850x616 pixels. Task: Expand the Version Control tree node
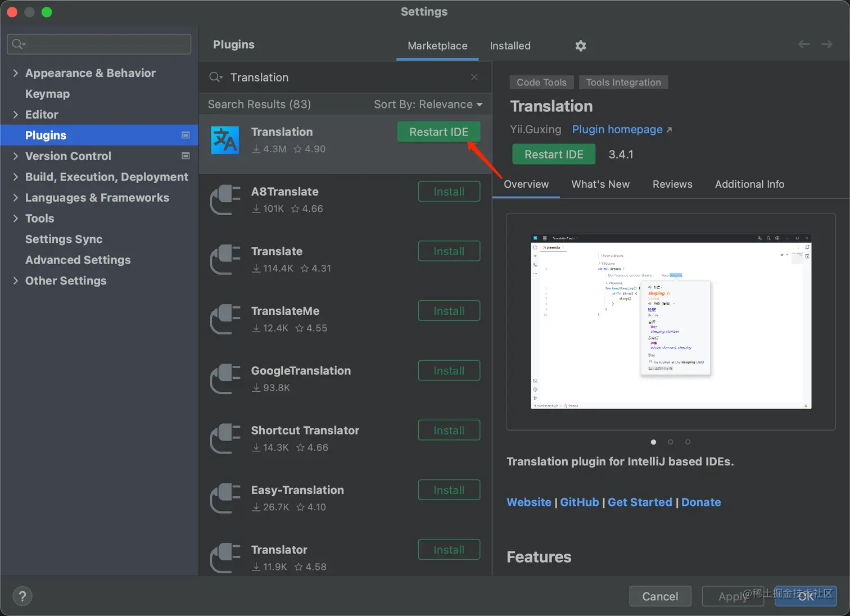16,156
